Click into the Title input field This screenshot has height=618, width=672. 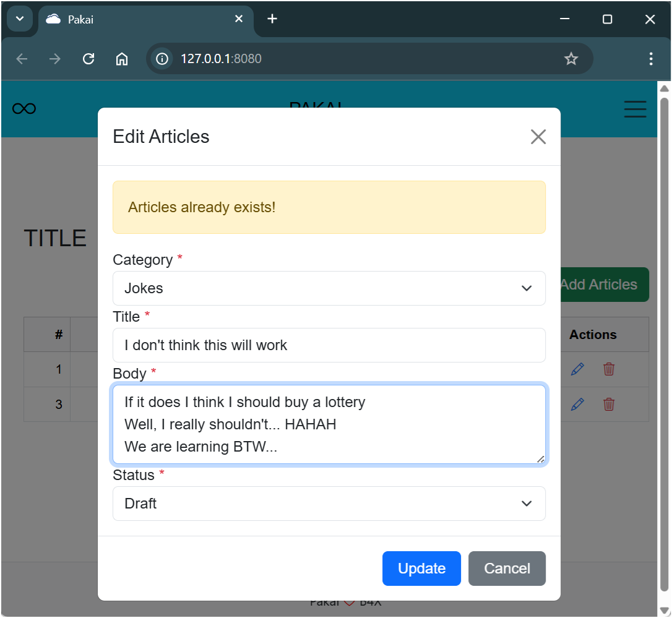pos(329,345)
